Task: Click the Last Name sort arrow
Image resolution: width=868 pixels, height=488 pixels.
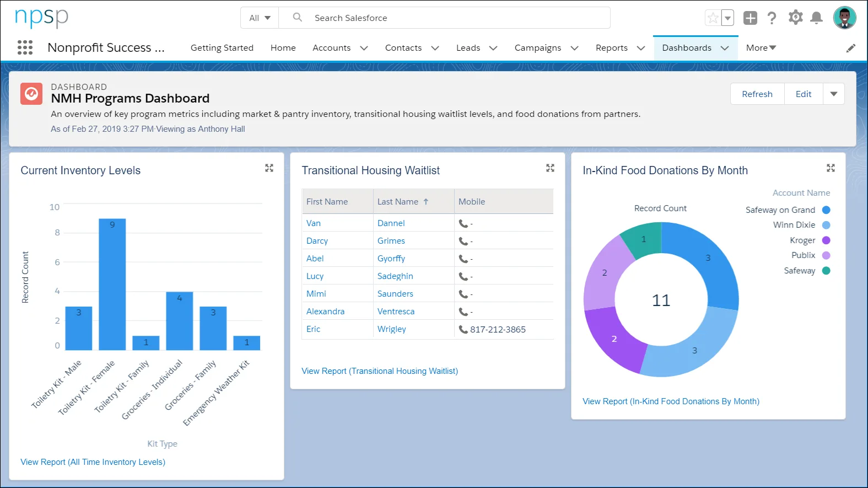Action: coord(425,202)
